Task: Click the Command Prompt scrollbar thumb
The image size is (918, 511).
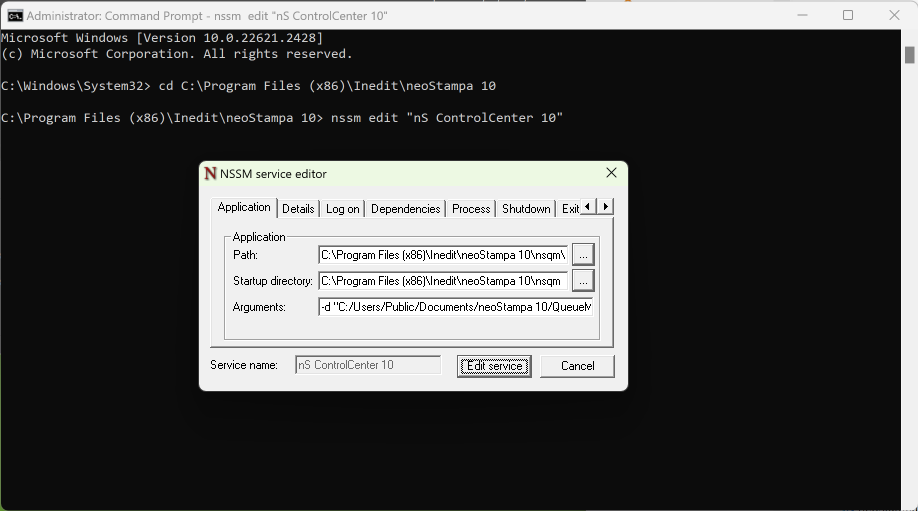Action: (x=909, y=55)
